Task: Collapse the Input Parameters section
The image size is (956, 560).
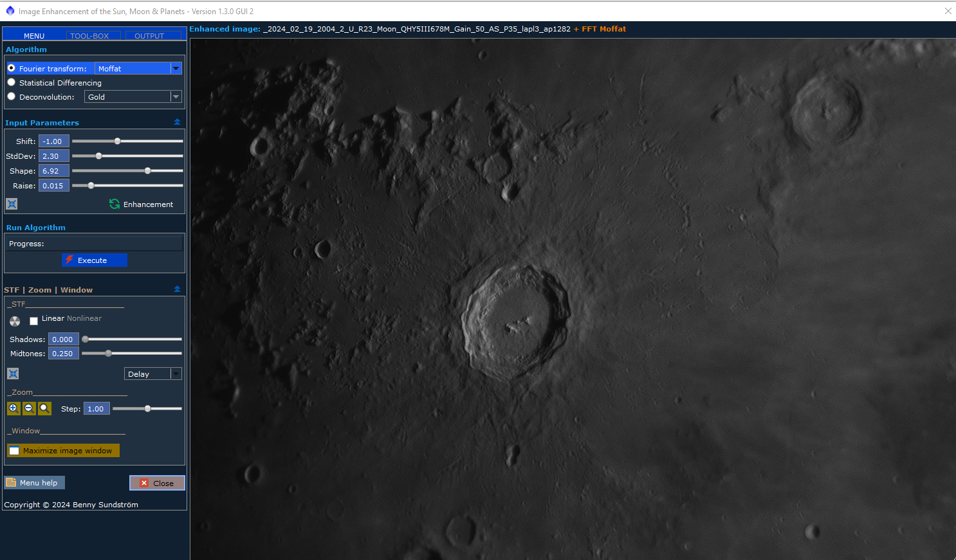Action: [177, 122]
